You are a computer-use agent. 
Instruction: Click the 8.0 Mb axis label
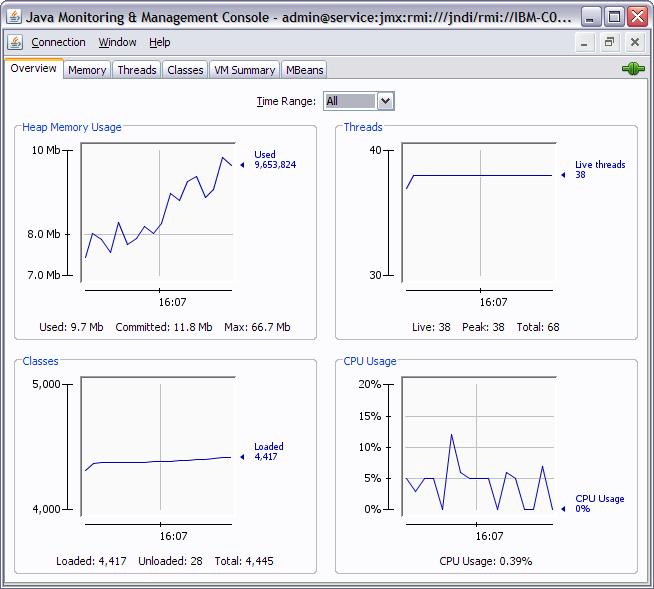(44, 234)
